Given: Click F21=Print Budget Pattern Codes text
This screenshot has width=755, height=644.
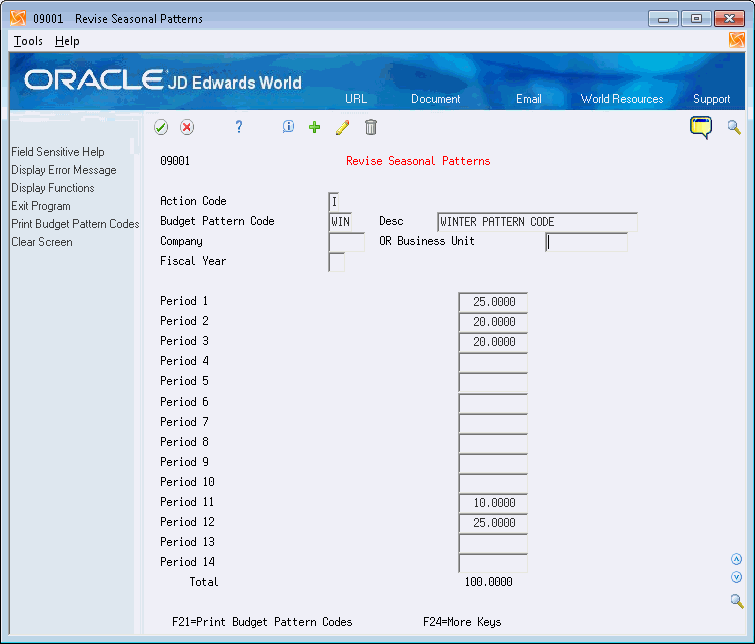Looking at the screenshot, I should tap(262, 622).
